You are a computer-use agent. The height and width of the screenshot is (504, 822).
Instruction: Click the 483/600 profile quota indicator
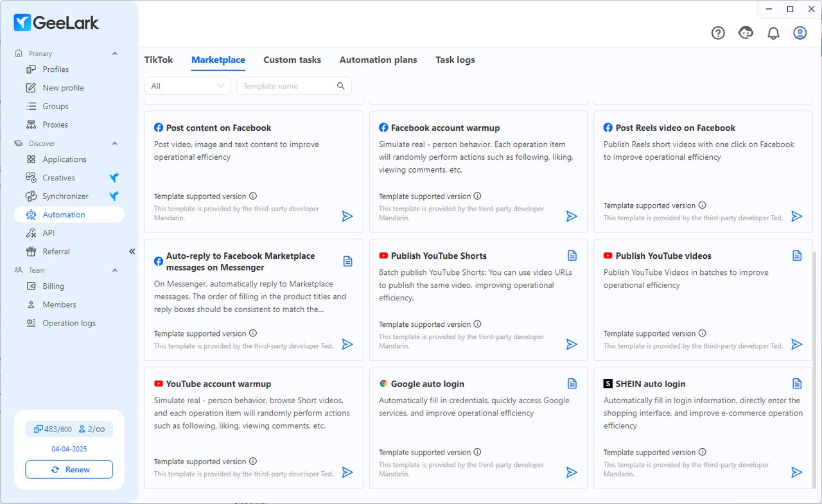coord(53,430)
